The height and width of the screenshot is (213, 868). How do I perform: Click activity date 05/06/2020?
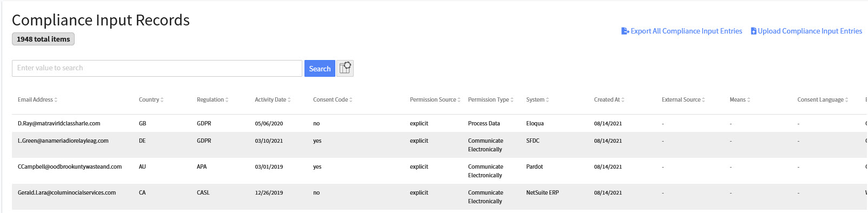point(269,124)
